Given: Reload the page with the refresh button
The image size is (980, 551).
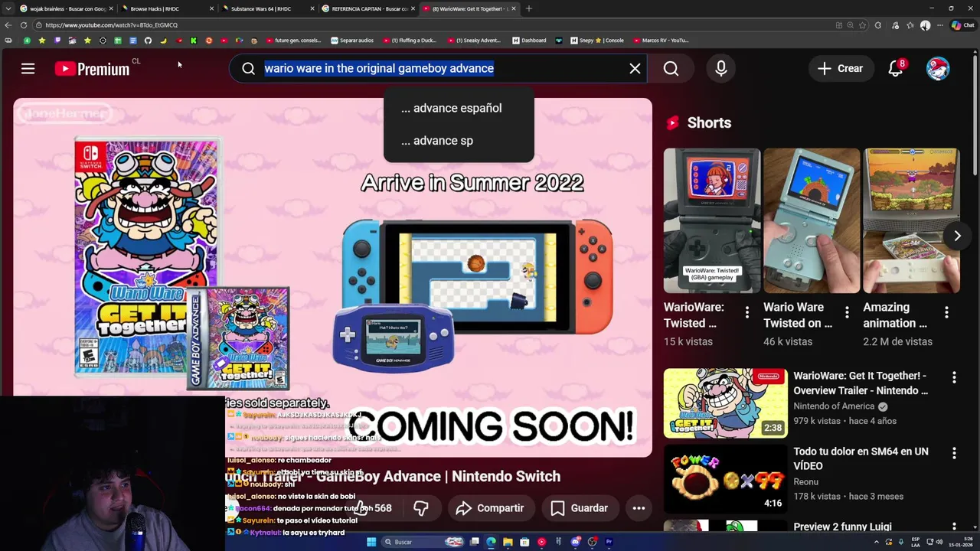Looking at the screenshot, I should pyautogui.click(x=24, y=24).
